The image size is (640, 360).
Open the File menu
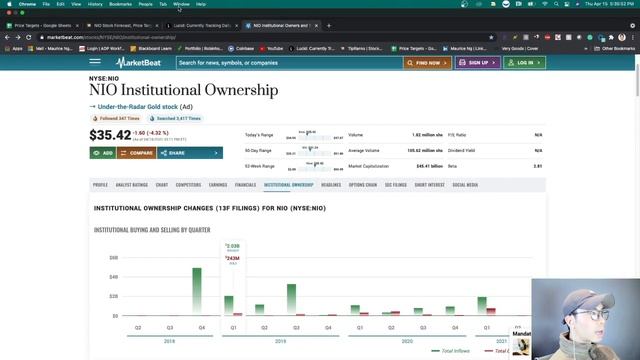pos(46,4)
